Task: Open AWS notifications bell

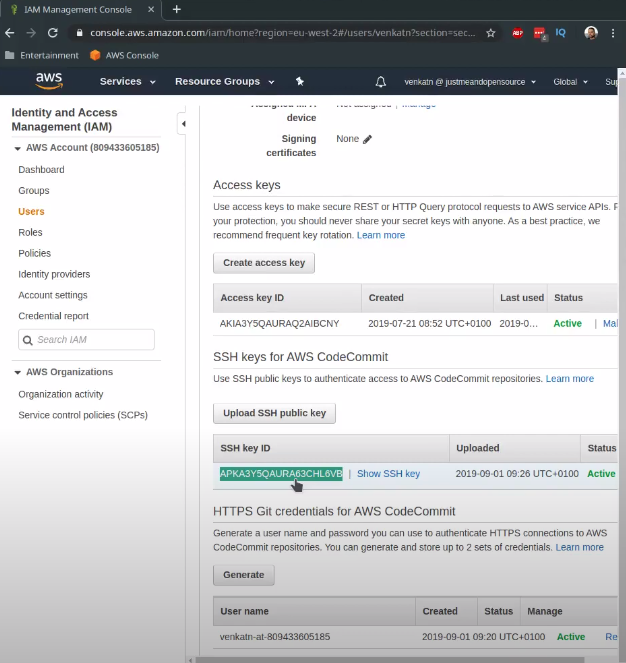Action: tap(380, 82)
